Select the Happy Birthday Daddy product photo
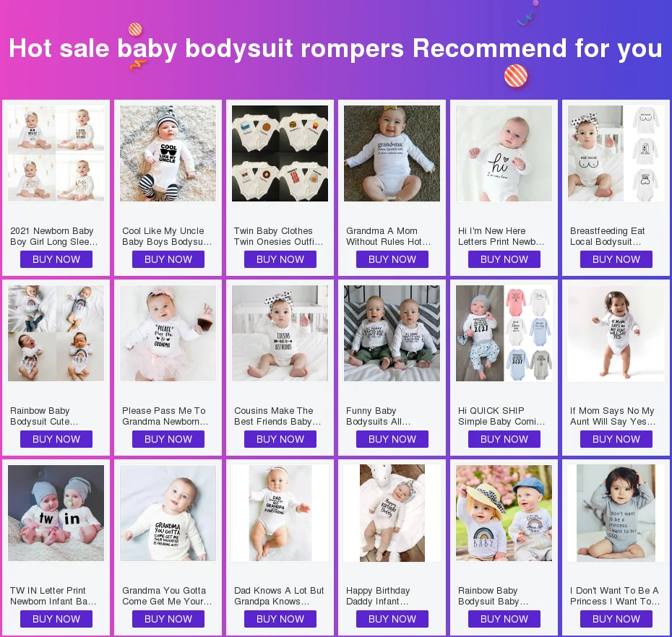 click(392, 513)
